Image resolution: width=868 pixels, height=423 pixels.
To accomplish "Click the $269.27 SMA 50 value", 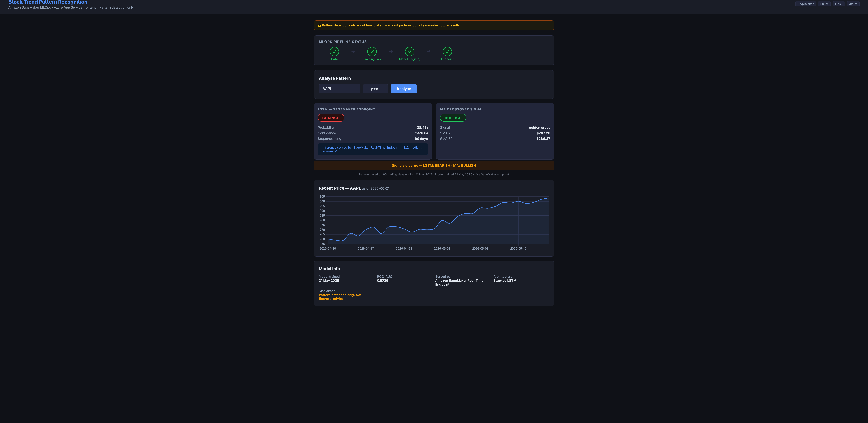I will 543,139.
